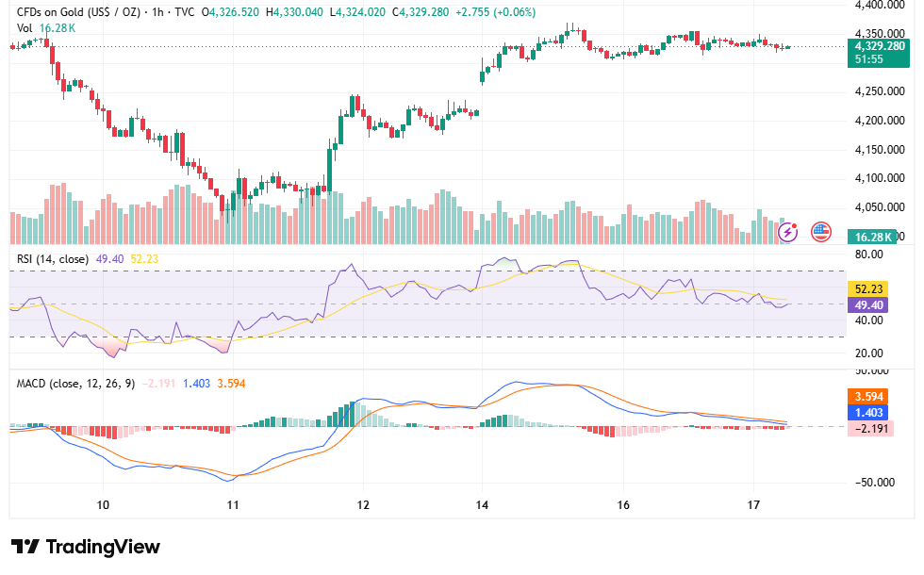Click the yellow 52.23 RSI value tag
This screenshot has height=575, width=924.
(868, 288)
